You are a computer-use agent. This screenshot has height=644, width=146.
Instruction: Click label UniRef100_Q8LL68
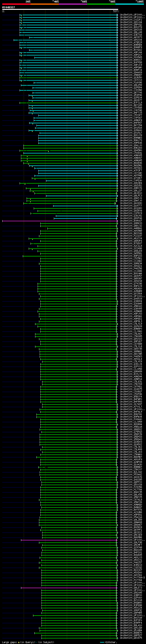tap(131, 32)
